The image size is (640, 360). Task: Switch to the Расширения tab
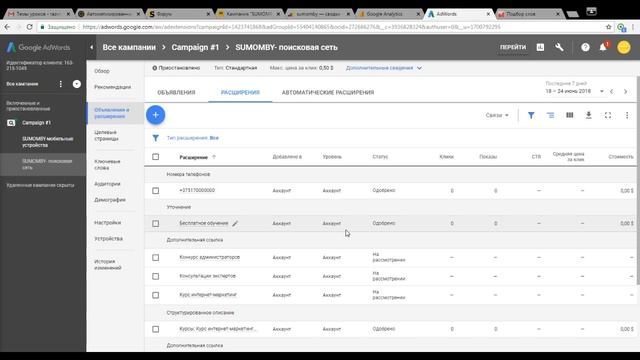coord(240,92)
